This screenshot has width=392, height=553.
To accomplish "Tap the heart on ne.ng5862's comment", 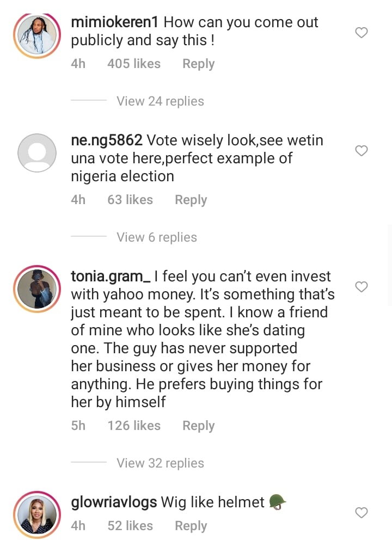I will pos(362,151).
